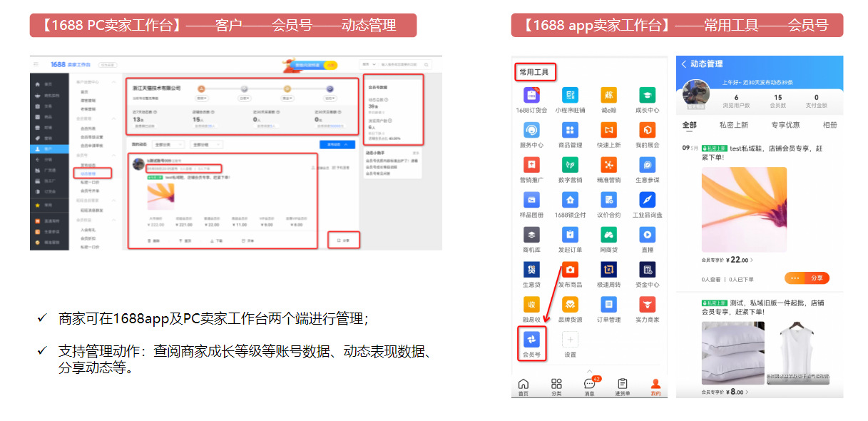The image size is (868, 421).
Task: Tap 我的 in the bottom navigation
Action: (655, 387)
